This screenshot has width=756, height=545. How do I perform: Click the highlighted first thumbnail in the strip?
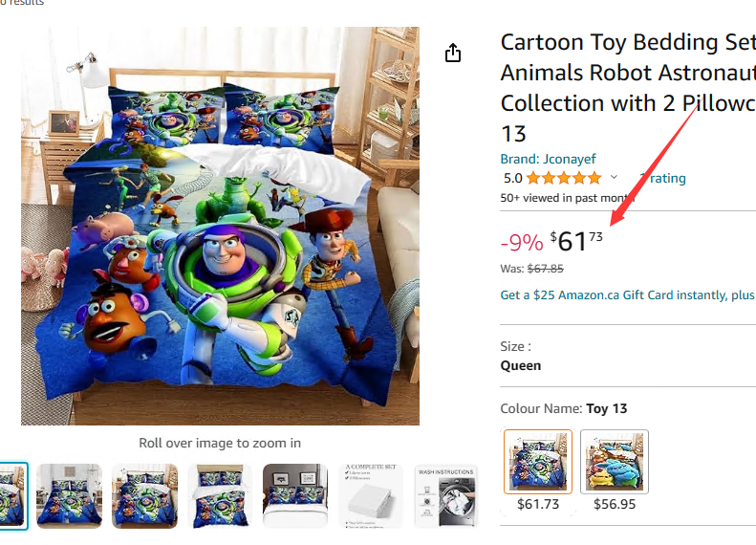11,495
